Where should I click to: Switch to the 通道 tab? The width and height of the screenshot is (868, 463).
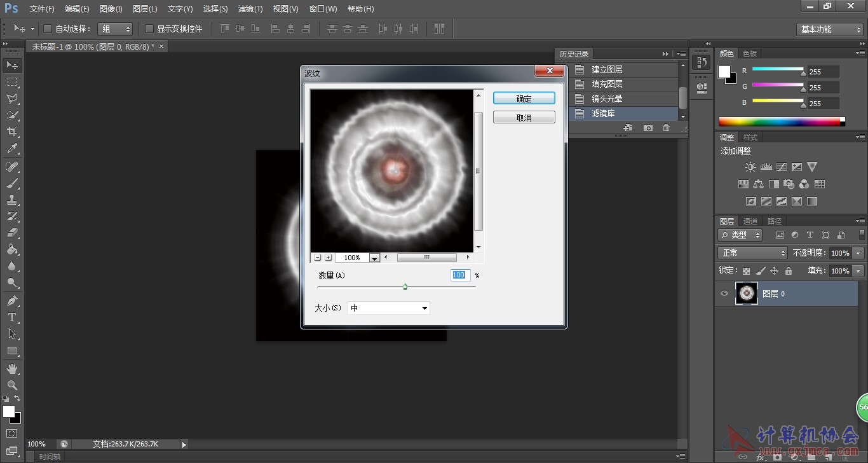pos(750,221)
